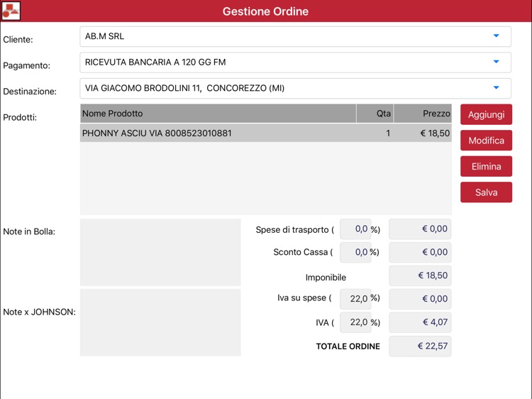The height and width of the screenshot is (399, 532).
Task: Focus the Note in Bolla text area
Action: [160, 252]
